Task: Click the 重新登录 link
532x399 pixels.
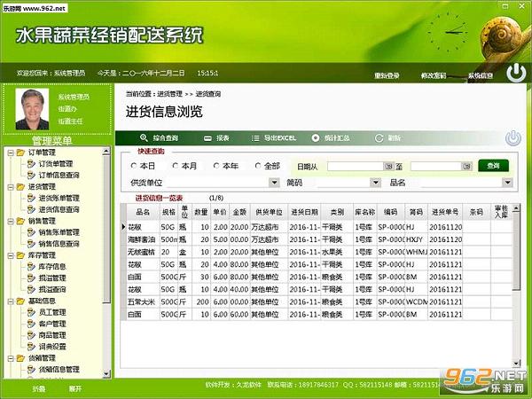Action: 387,75
